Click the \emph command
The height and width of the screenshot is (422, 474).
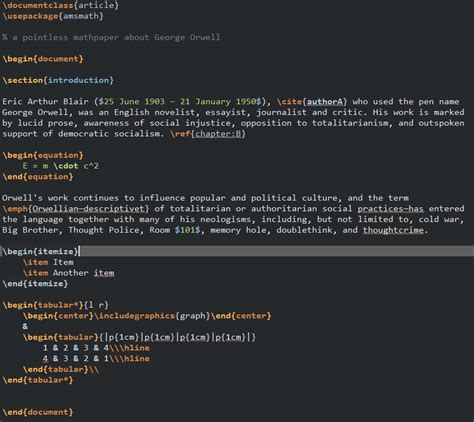tap(15, 209)
